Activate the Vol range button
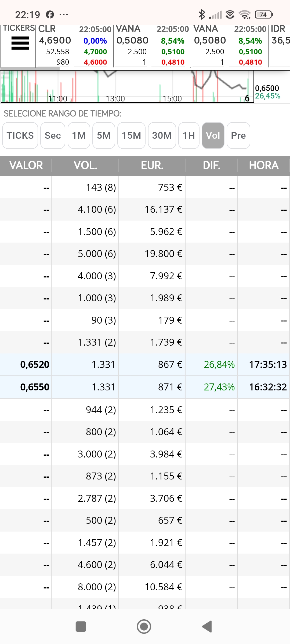The height and width of the screenshot is (644, 290). point(213,136)
